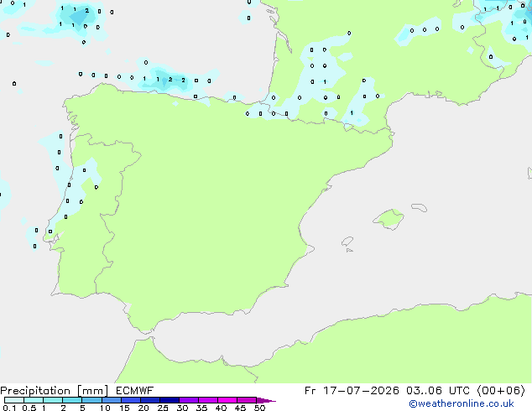
Task: Open the weatheronline.co.uk copyright link
Action: coord(462,403)
